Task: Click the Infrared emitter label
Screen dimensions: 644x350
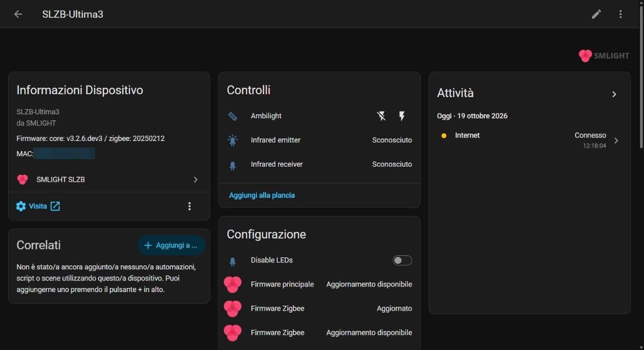Action: [x=276, y=140]
